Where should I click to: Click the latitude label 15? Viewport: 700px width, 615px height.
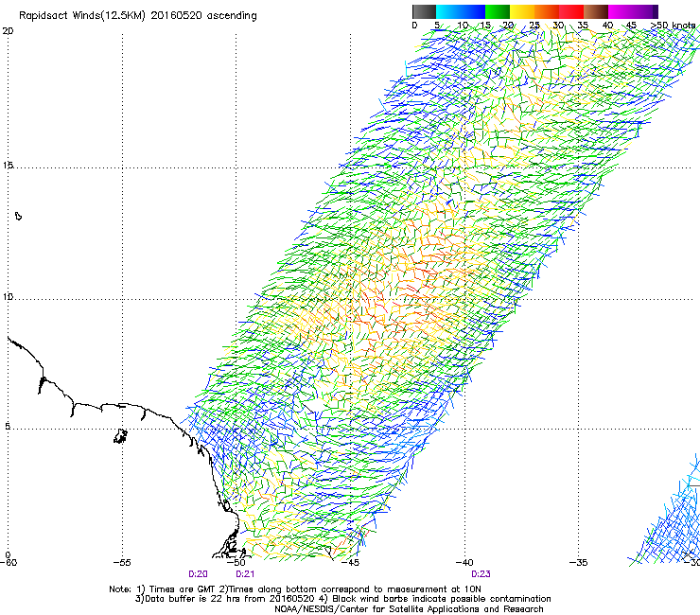coord(8,166)
